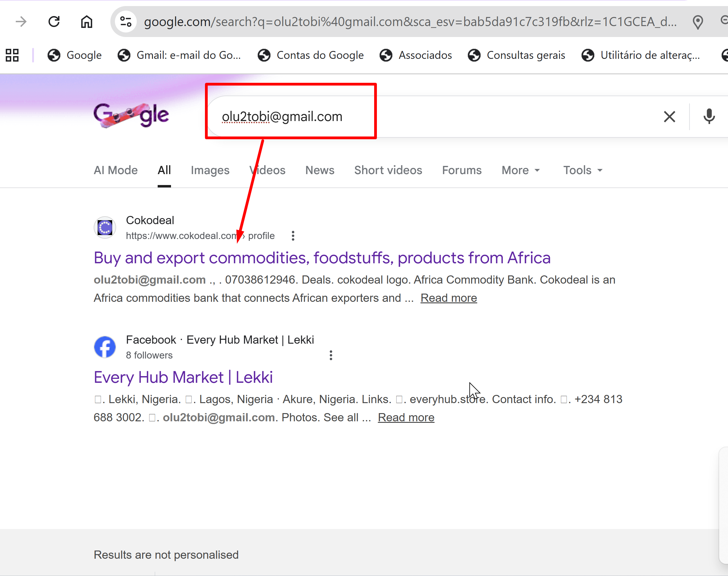Open AI Mode tab
728x576 pixels.
click(x=116, y=170)
